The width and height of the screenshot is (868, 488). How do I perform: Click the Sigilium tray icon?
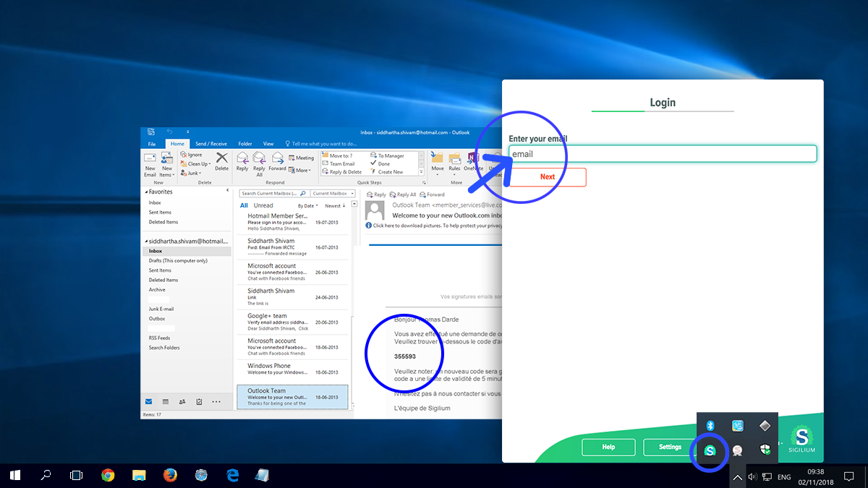[x=710, y=450]
